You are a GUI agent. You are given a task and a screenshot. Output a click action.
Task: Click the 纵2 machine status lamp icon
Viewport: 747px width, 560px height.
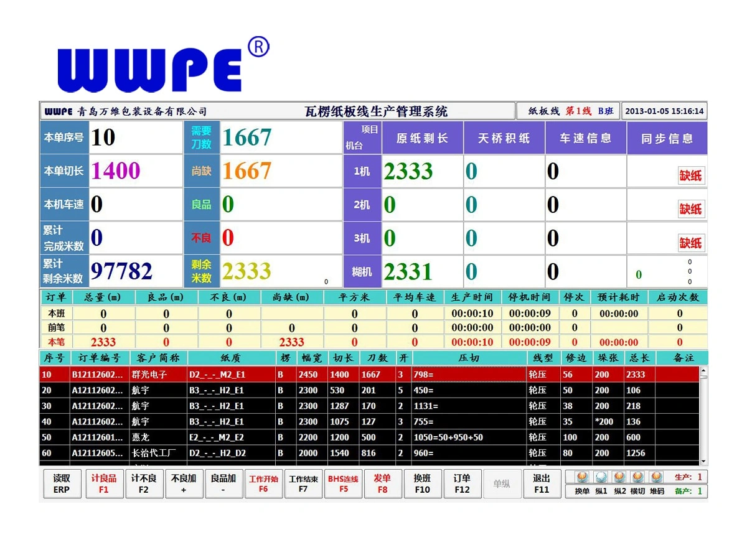pos(619,477)
